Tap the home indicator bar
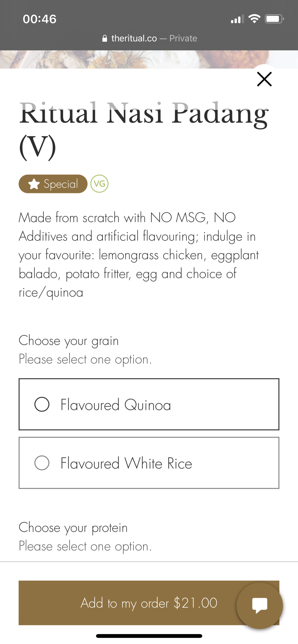 click(149, 636)
